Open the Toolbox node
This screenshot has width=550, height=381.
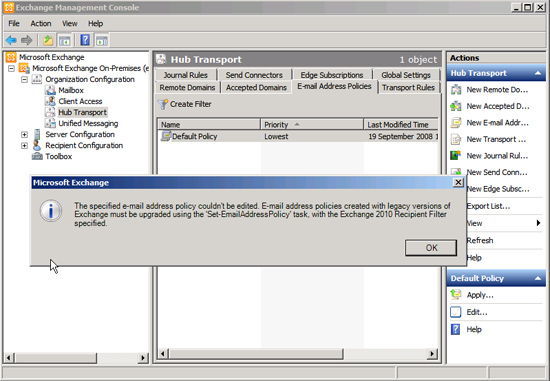(59, 156)
